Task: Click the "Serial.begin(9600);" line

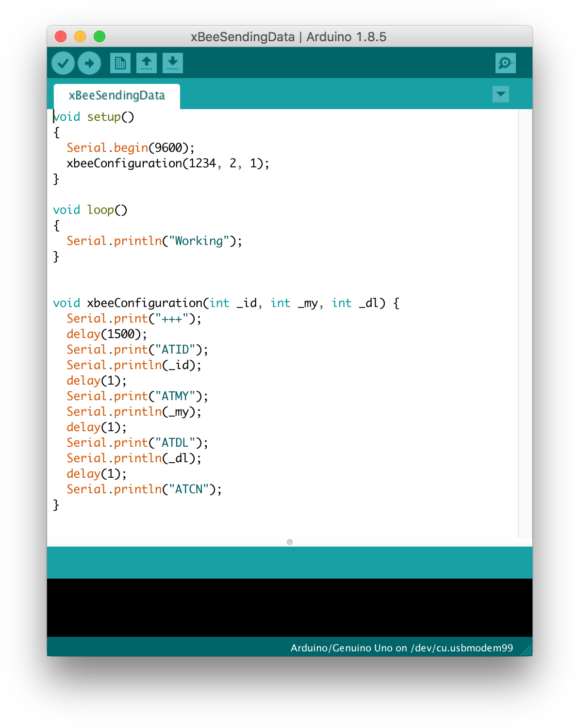Action: coord(131,148)
